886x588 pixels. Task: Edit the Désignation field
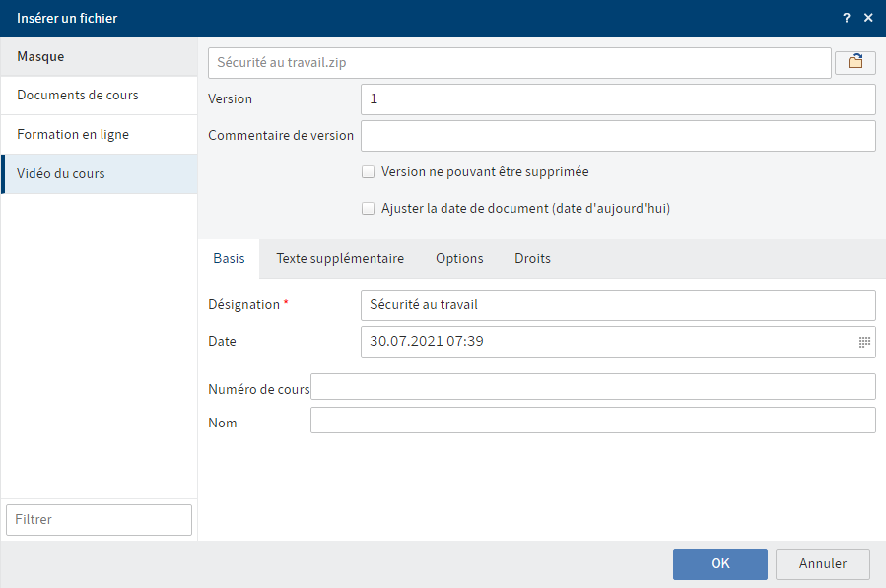(618, 305)
